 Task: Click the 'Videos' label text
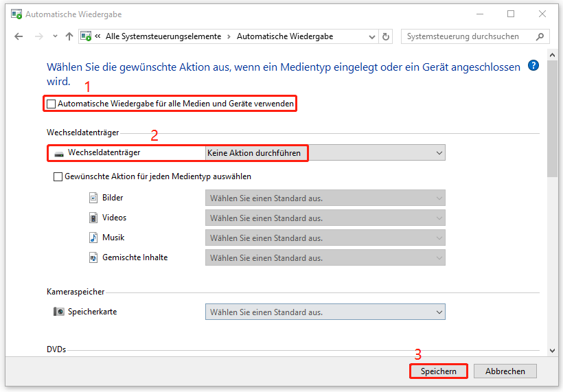click(114, 218)
